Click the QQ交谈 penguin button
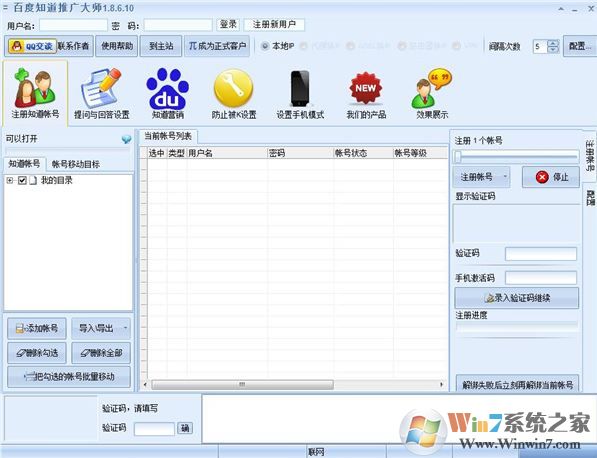597x458 pixels. coord(32,46)
